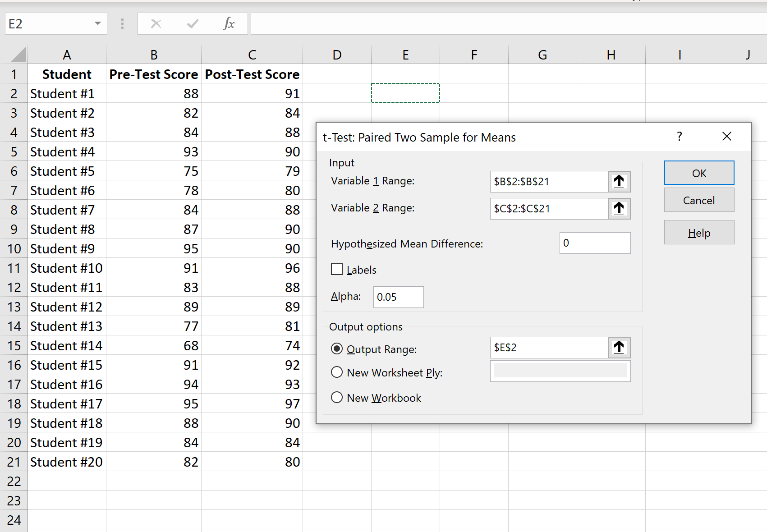Click Pre-Test score 77 for Student #13
This screenshot has height=532, width=767.
(x=154, y=326)
